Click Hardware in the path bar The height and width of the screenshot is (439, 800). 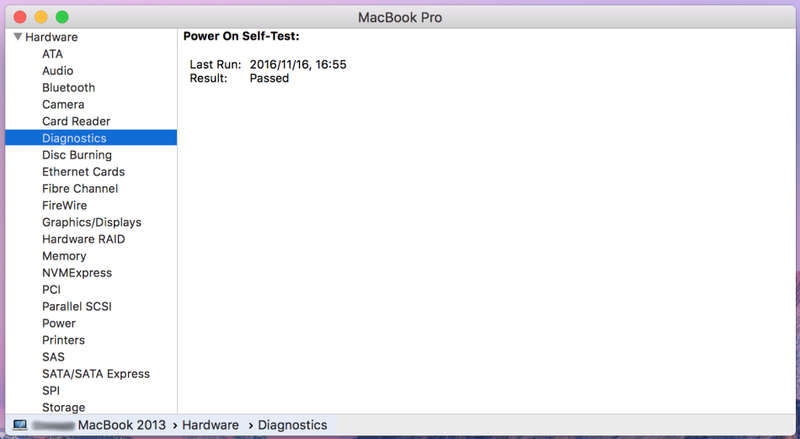point(210,425)
